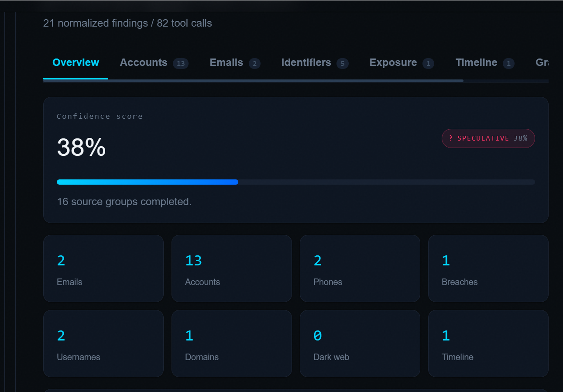Open the Accounts stat card
The height and width of the screenshot is (392, 563).
(x=232, y=268)
